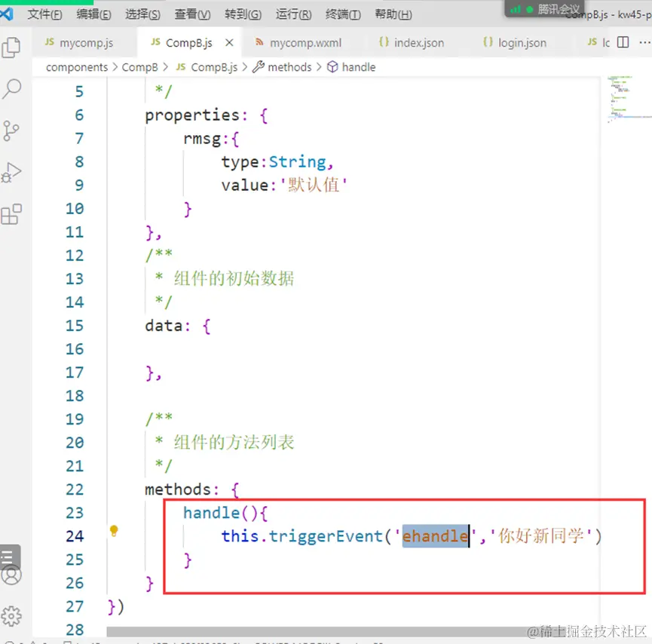The image size is (652, 644).
Task: Click the CompB.js file breadcrumb
Action: click(207, 67)
